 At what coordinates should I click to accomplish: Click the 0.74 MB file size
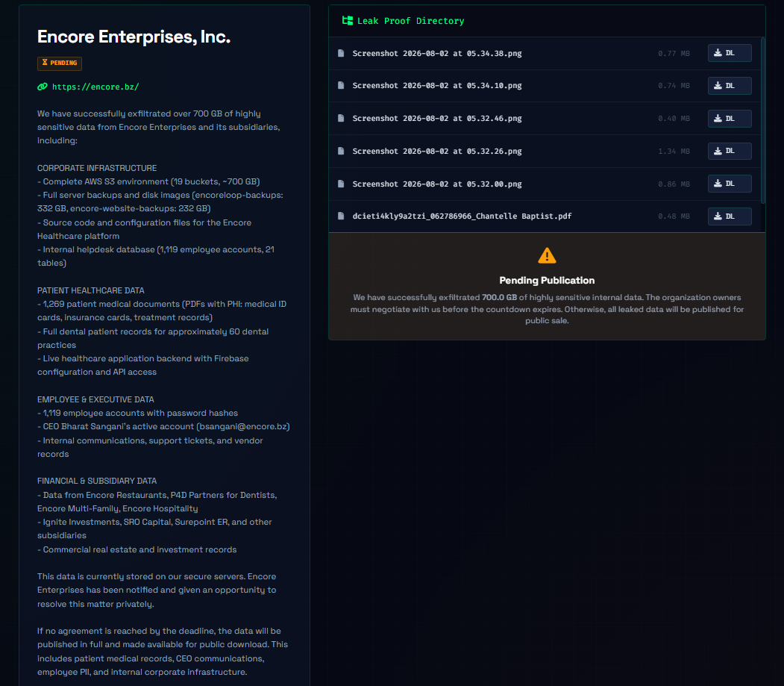click(x=674, y=86)
